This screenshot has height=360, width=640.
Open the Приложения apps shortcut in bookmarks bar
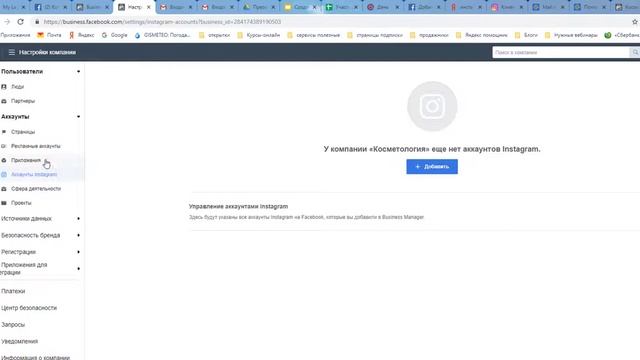pyautogui.click(x=16, y=35)
